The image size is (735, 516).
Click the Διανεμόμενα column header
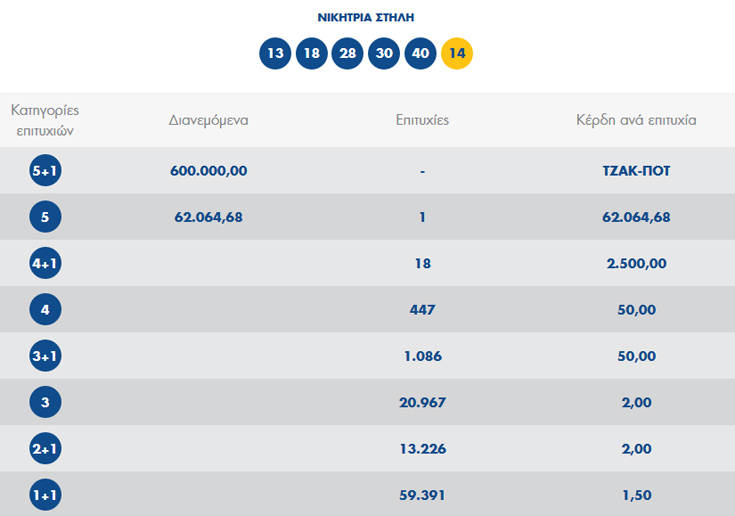coord(208,120)
